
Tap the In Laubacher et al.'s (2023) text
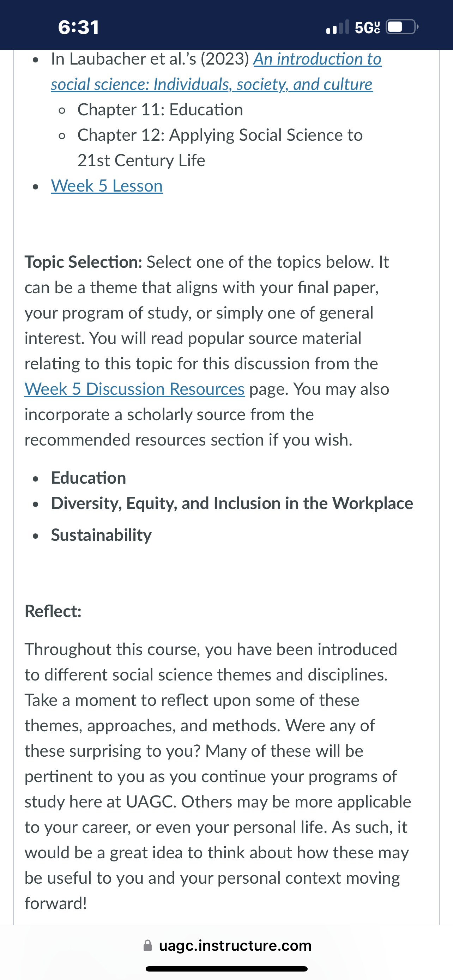(x=150, y=59)
